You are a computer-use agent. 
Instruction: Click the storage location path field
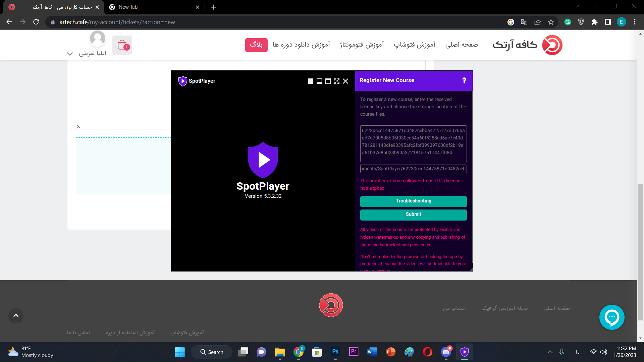tap(413, 169)
